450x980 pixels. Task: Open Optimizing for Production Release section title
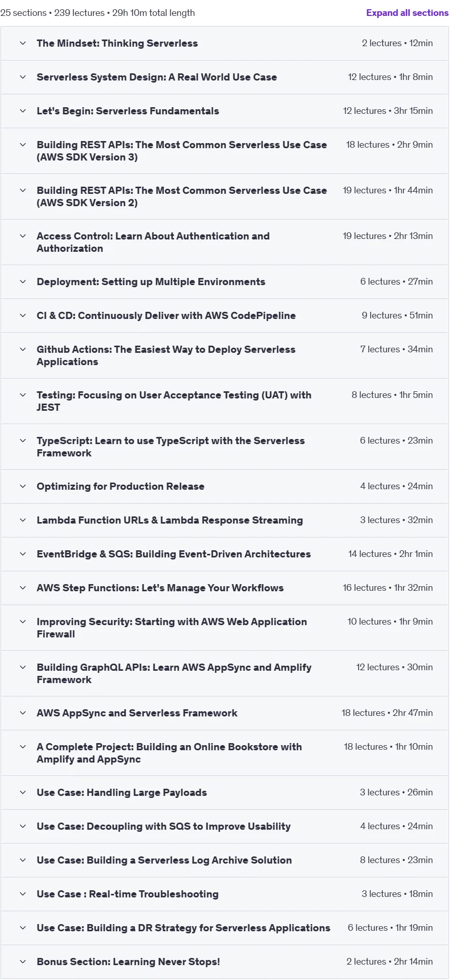pyautogui.click(x=120, y=486)
